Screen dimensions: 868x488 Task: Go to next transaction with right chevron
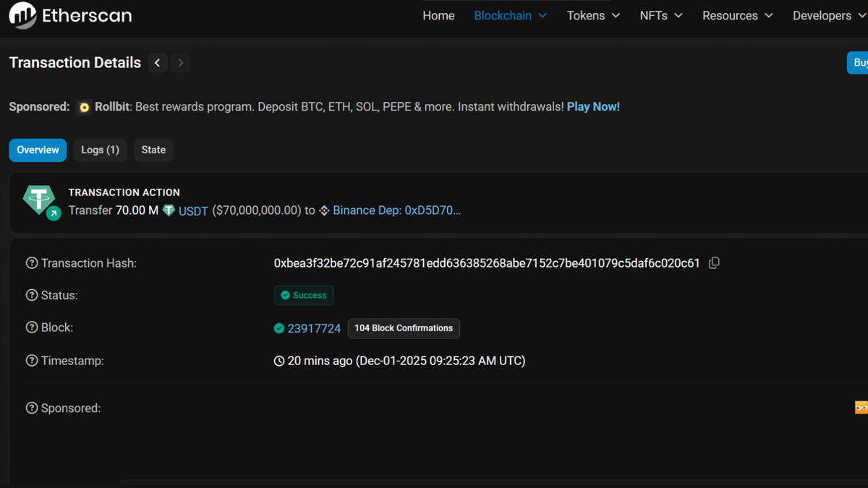(x=181, y=63)
